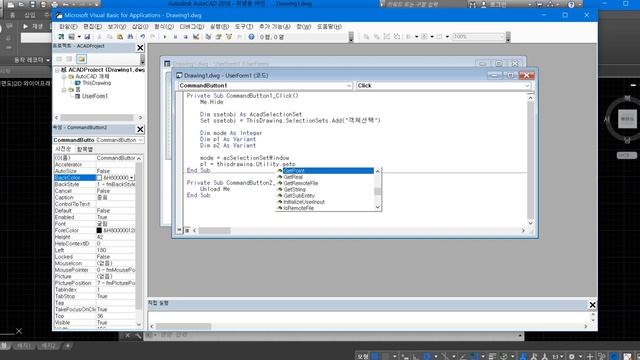Close the Properties pane
The image size is (640, 360).
(x=140, y=129)
